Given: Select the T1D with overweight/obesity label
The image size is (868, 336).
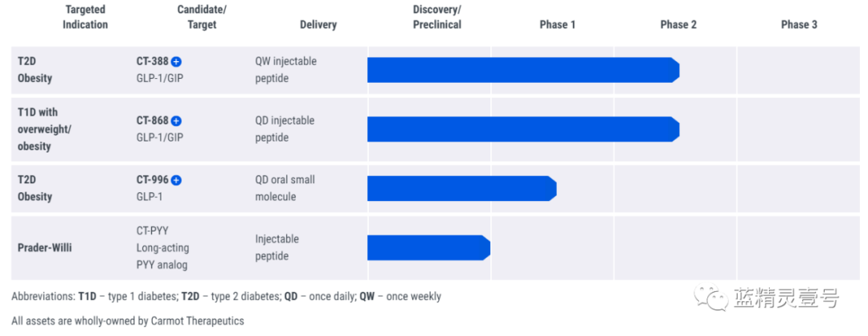Looking at the screenshot, I should click(x=45, y=129).
